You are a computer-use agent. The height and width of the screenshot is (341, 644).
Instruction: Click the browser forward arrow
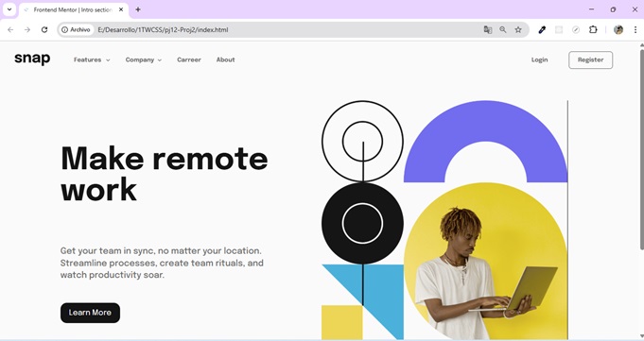27,29
